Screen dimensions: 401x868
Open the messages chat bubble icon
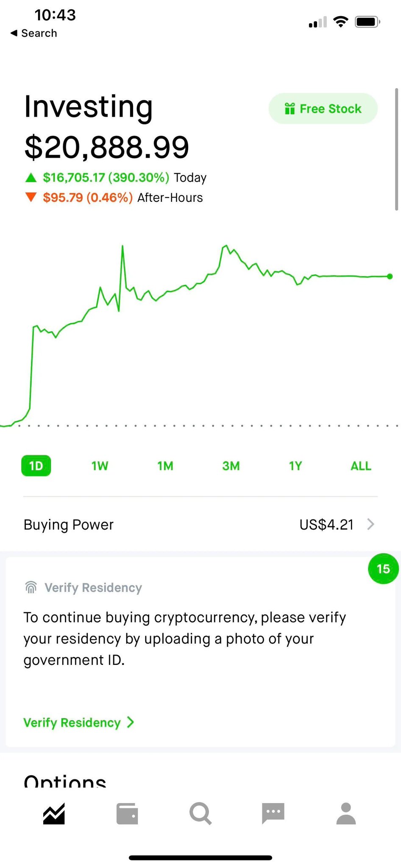[x=273, y=813]
